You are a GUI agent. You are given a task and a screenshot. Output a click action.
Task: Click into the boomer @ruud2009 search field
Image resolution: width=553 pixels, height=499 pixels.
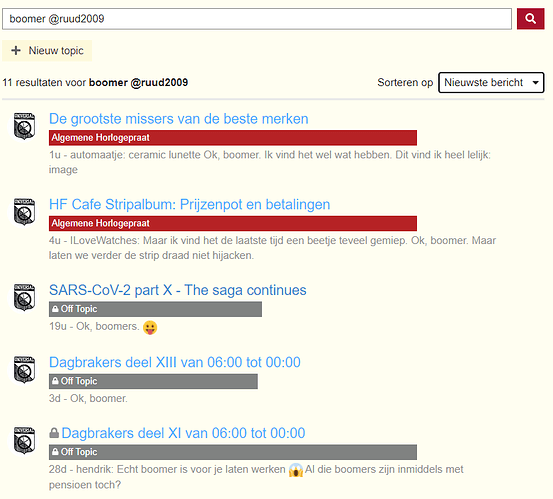(257, 19)
